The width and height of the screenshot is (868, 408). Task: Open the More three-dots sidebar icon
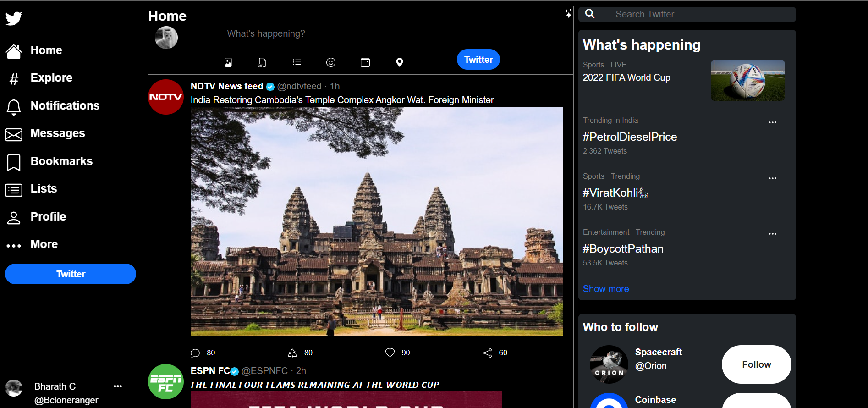click(x=14, y=246)
